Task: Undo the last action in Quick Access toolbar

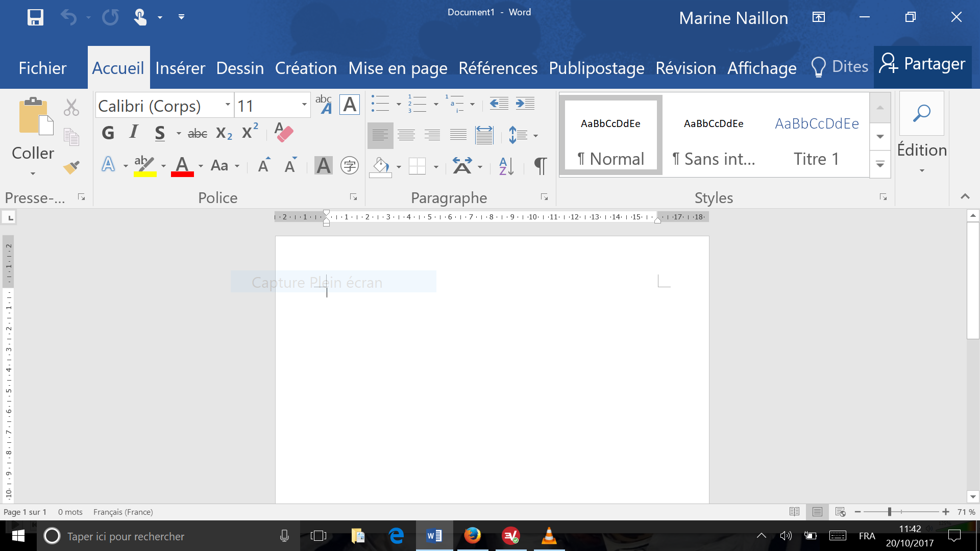Action: (x=68, y=17)
